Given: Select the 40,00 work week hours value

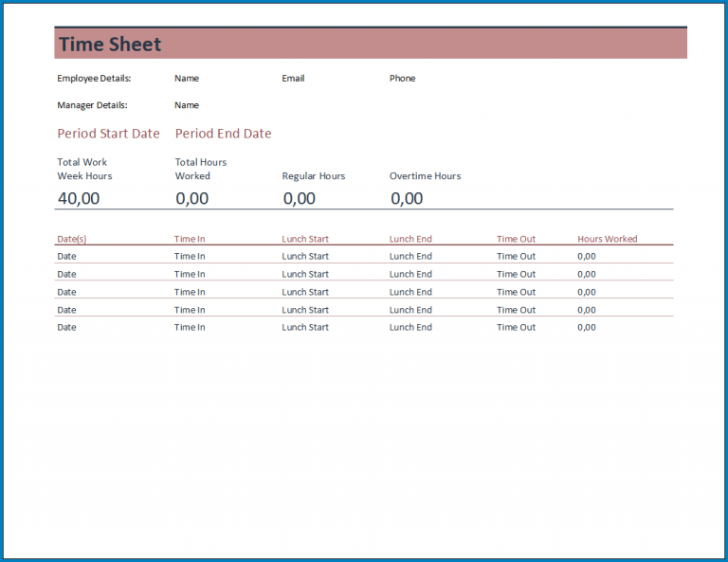Looking at the screenshot, I should click(x=79, y=199).
